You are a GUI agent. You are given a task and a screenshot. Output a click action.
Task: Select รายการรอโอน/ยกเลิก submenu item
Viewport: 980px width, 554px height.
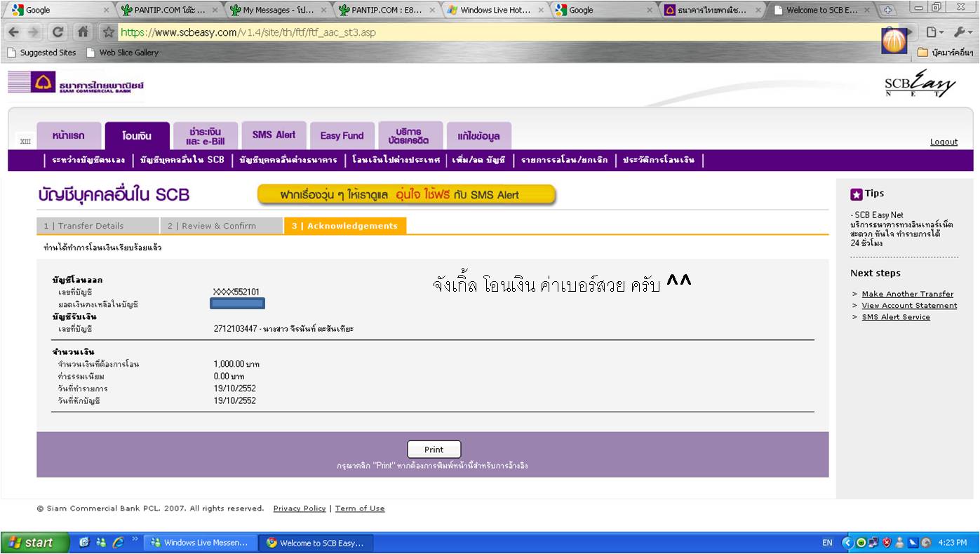coord(565,160)
